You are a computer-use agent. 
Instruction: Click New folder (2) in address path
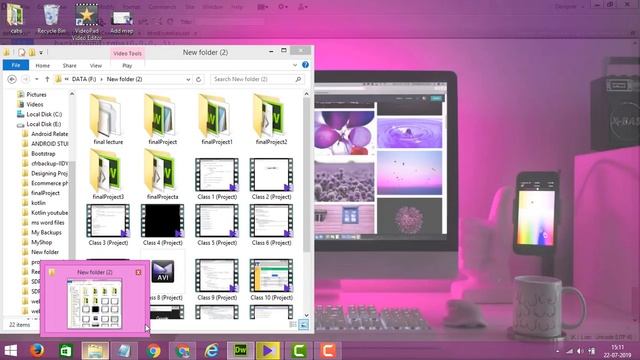pos(124,79)
